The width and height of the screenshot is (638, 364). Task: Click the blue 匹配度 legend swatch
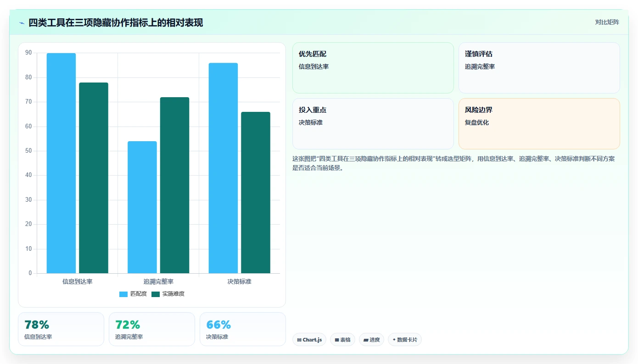point(123,294)
